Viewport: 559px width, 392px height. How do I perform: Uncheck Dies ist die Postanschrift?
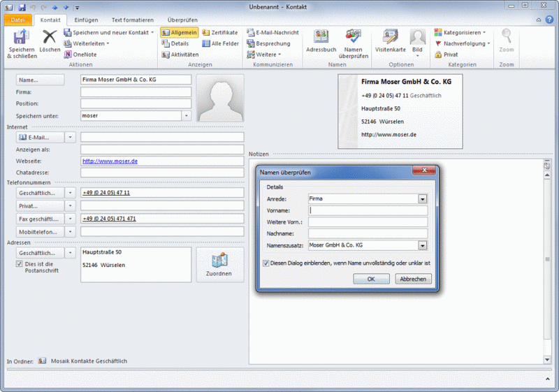(20, 264)
